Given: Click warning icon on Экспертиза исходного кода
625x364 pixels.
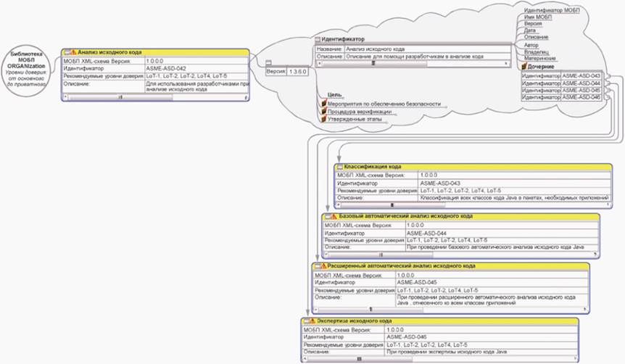Looking at the screenshot, I should click(310, 320).
